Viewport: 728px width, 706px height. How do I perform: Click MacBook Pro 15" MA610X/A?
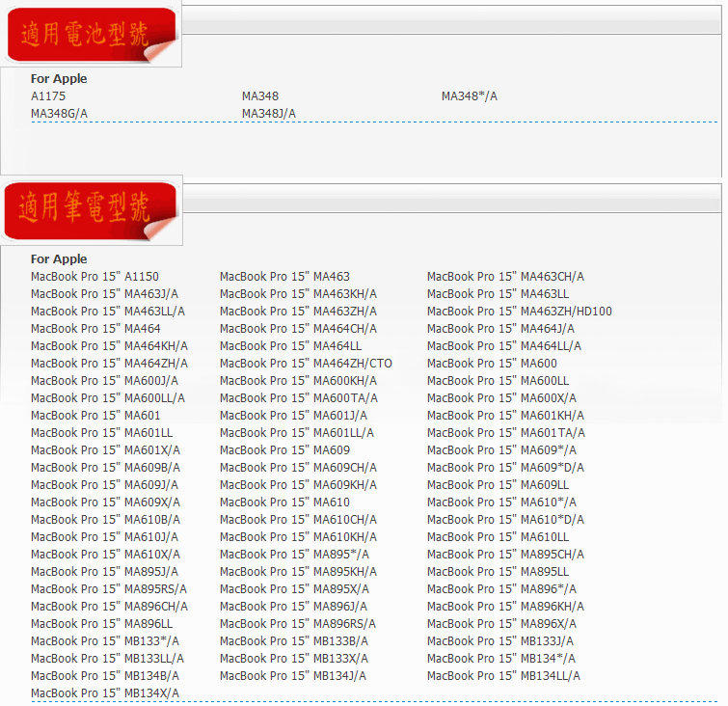tap(105, 554)
